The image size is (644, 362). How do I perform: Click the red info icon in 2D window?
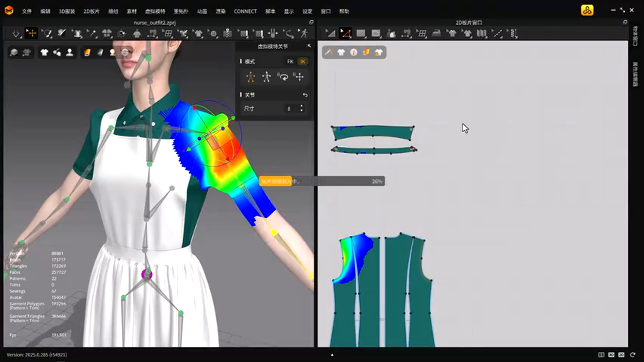pos(354,52)
